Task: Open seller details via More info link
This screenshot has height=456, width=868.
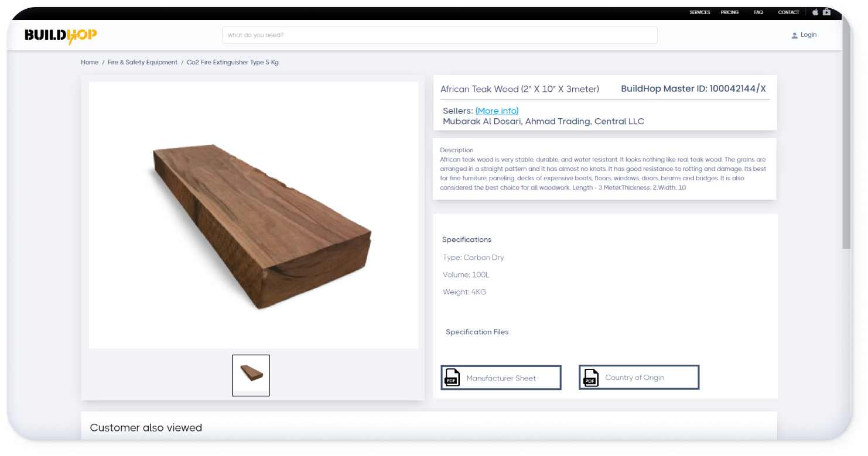Action: (x=497, y=111)
